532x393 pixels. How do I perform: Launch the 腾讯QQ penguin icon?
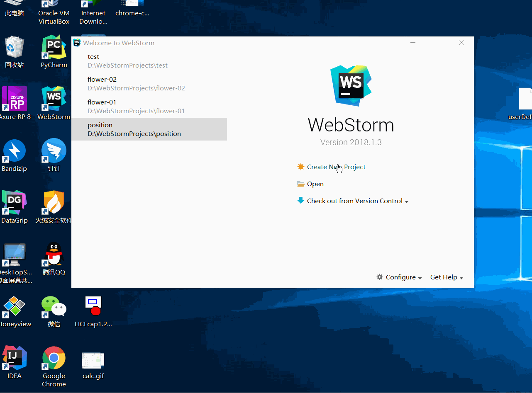(54, 259)
